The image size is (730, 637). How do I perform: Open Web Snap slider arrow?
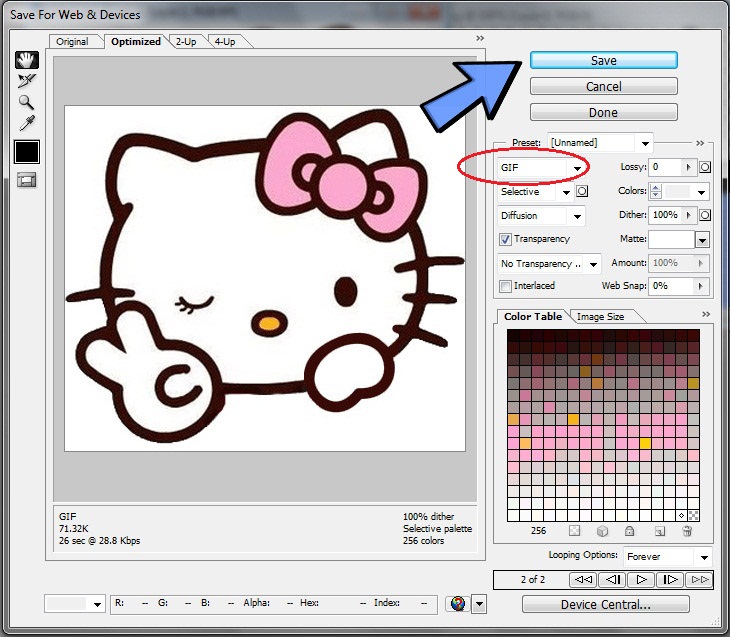click(x=700, y=286)
